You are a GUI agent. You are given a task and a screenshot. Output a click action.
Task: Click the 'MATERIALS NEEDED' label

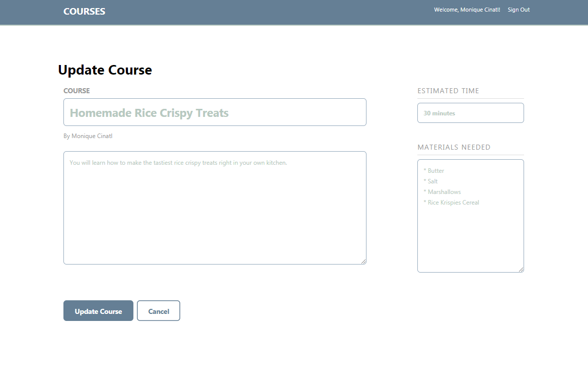[454, 147]
